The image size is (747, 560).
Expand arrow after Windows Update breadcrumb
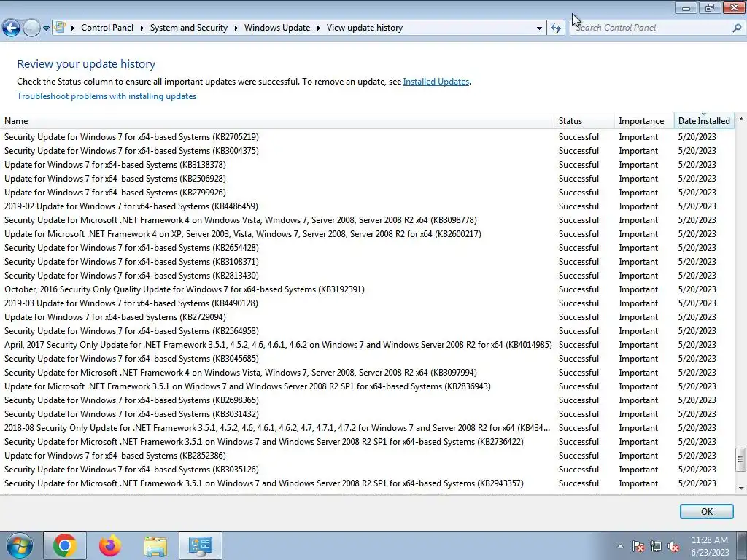pos(318,28)
